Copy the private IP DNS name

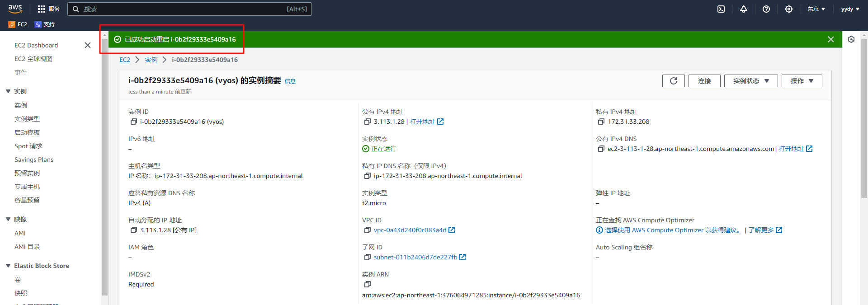368,176
